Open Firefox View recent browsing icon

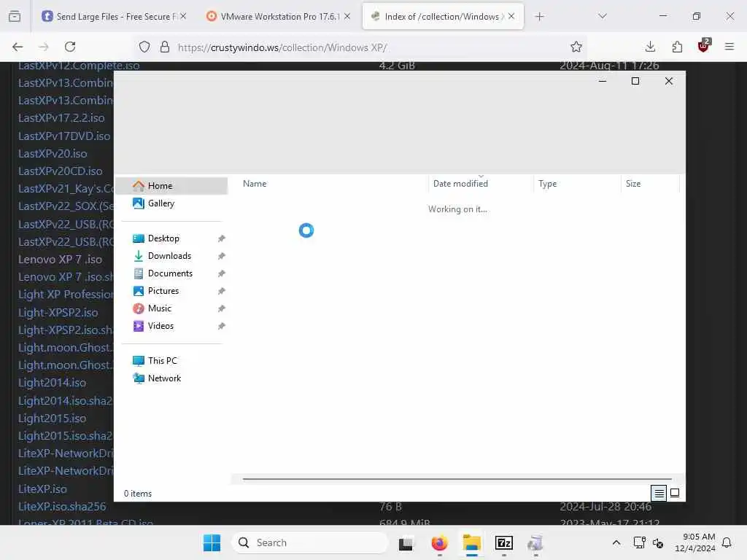coord(15,17)
